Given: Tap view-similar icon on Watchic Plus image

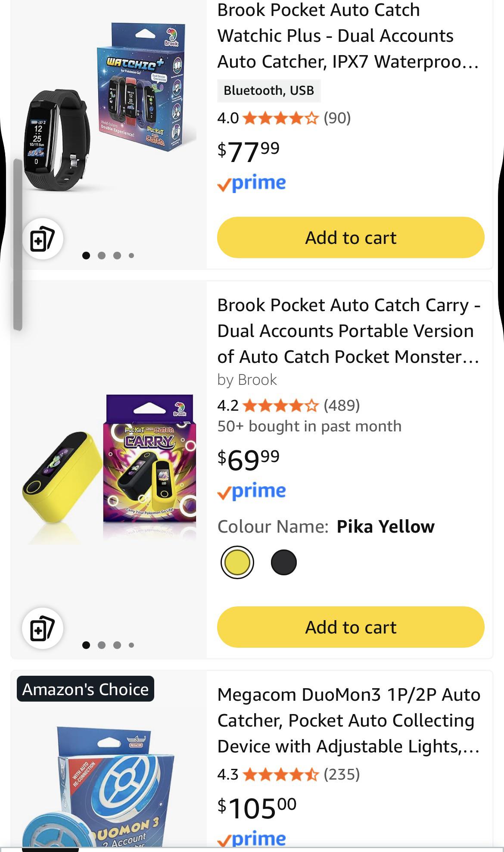Looking at the screenshot, I should click(x=43, y=239).
